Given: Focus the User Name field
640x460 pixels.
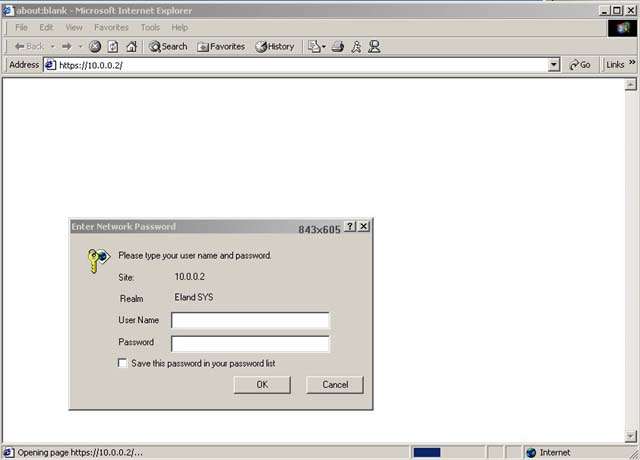Looking at the screenshot, I should coord(250,320).
